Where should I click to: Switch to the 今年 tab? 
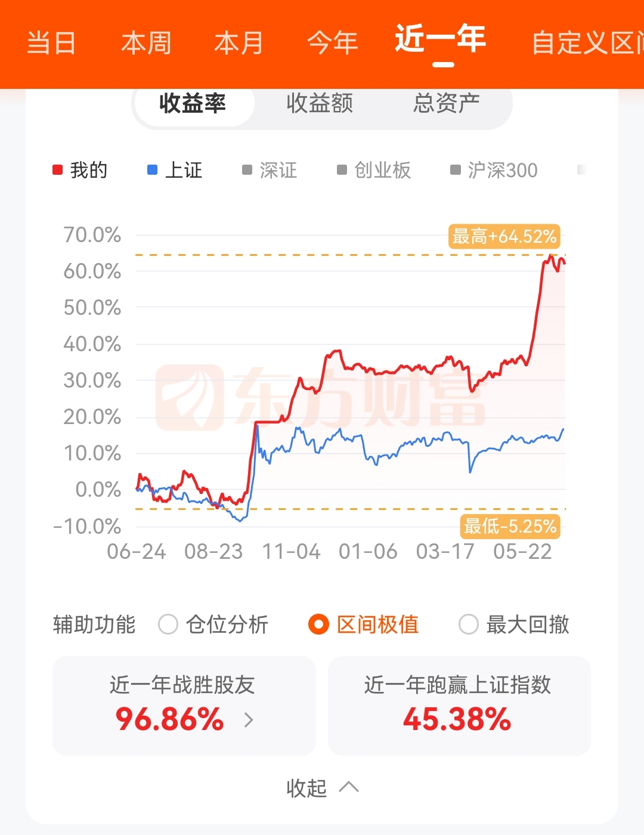(x=333, y=43)
